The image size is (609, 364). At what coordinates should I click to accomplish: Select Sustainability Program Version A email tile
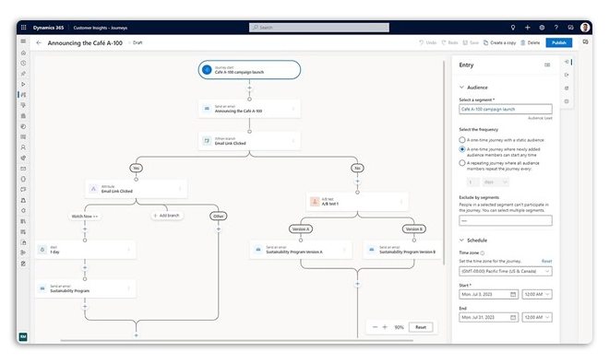[301, 250]
